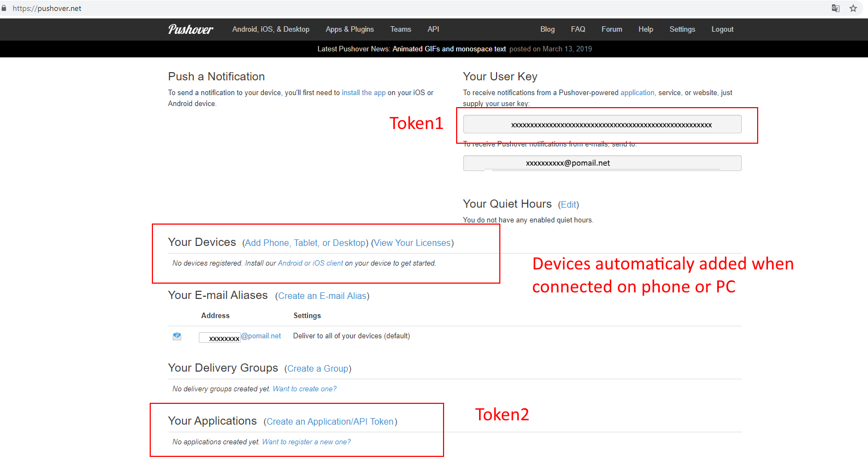This screenshot has width=868, height=464.
Task: Bookmark page with the star icon
Action: click(853, 8)
